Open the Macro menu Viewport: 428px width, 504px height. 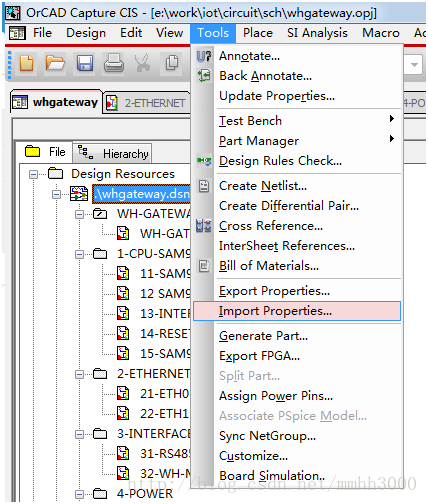click(381, 33)
